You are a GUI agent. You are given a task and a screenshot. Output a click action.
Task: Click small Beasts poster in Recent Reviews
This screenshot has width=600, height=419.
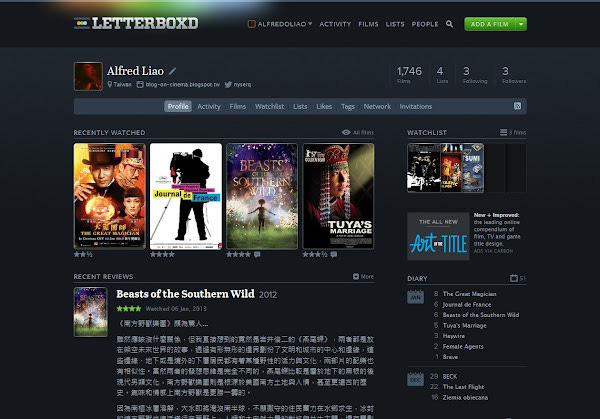tap(91, 312)
